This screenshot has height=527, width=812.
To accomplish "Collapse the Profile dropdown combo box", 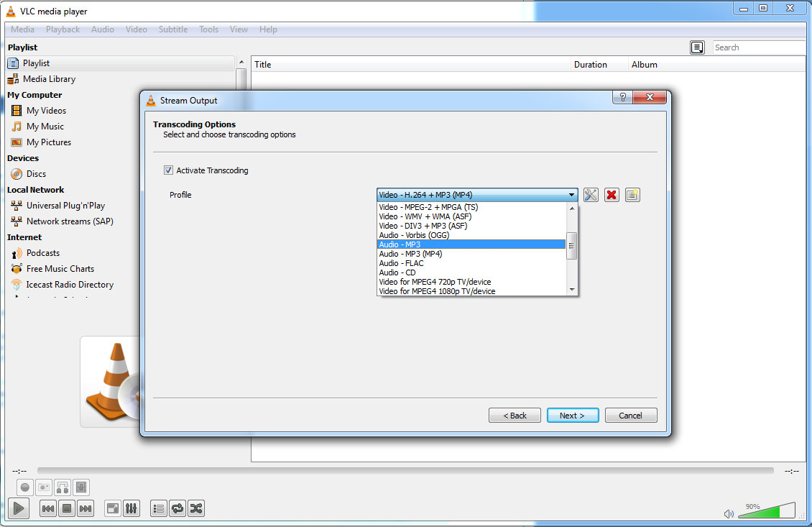I will pos(477,195).
